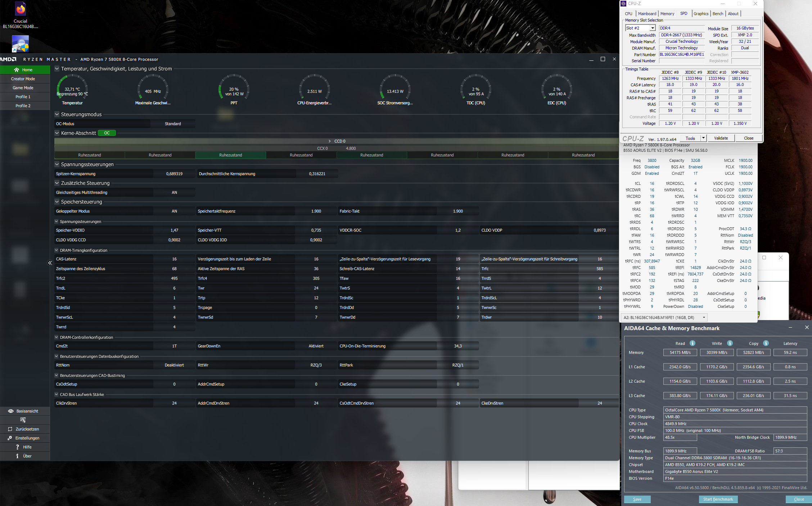812x506 pixels.
Task: Expand the CCD 0 row chevron
Action: coord(329,141)
